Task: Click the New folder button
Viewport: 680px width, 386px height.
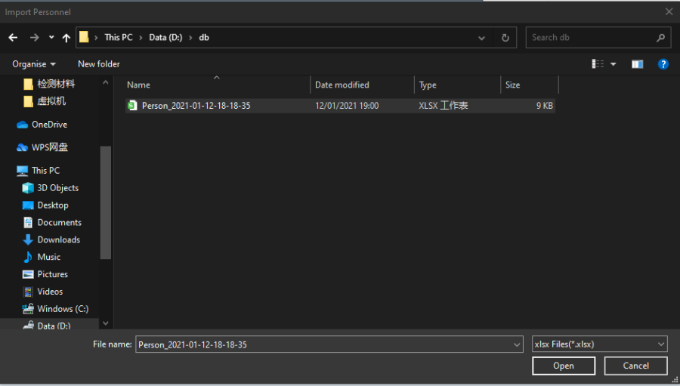Action: (x=98, y=64)
